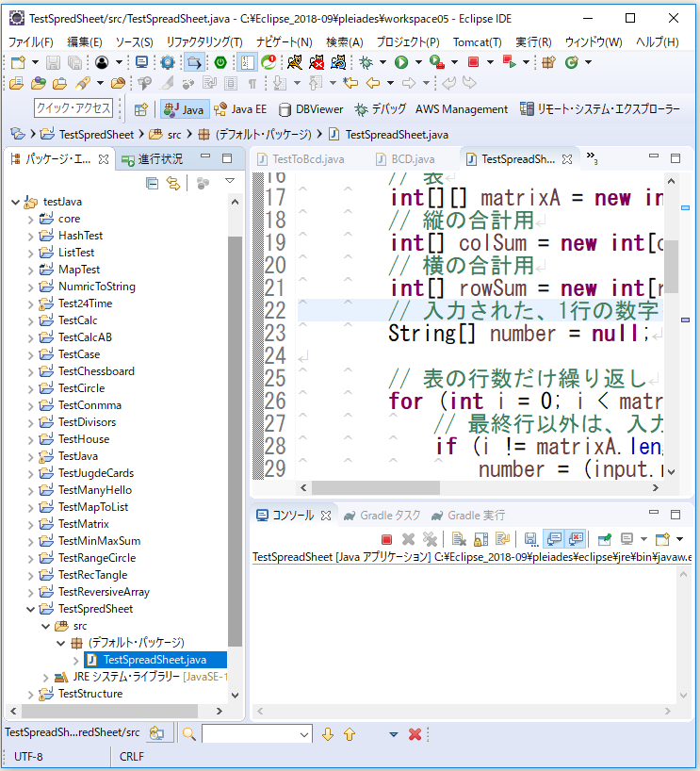Toggle Scroll Lock in console toolbar
The width and height of the screenshot is (700, 771).
coord(480,539)
